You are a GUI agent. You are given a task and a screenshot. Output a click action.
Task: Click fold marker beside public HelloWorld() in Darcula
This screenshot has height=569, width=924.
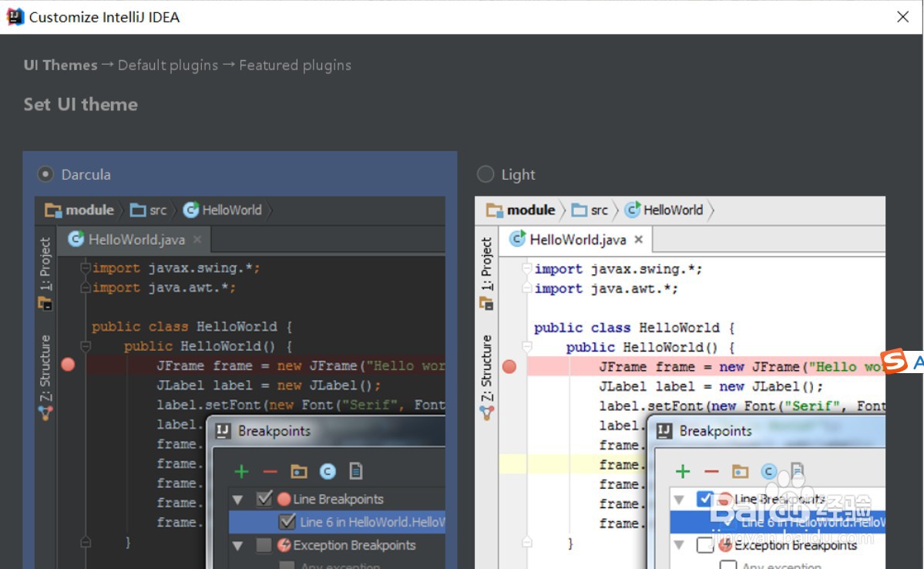86,346
